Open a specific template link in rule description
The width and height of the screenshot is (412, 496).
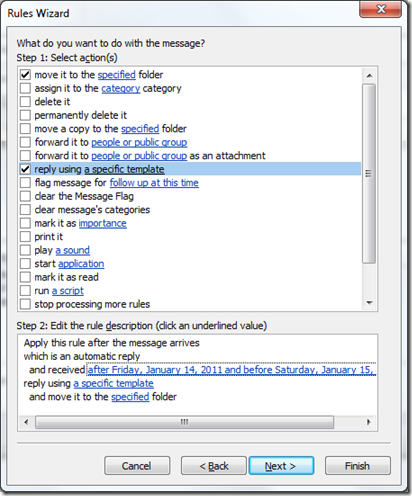click(114, 383)
